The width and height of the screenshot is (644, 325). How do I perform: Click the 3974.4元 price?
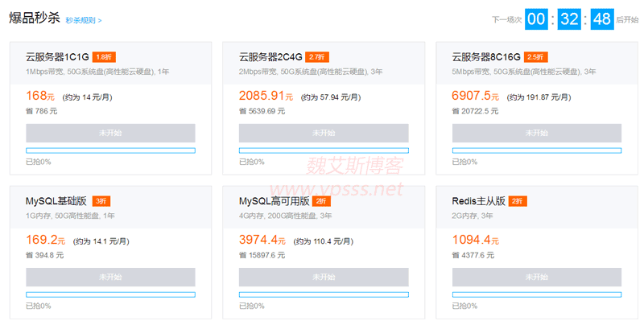tap(262, 240)
